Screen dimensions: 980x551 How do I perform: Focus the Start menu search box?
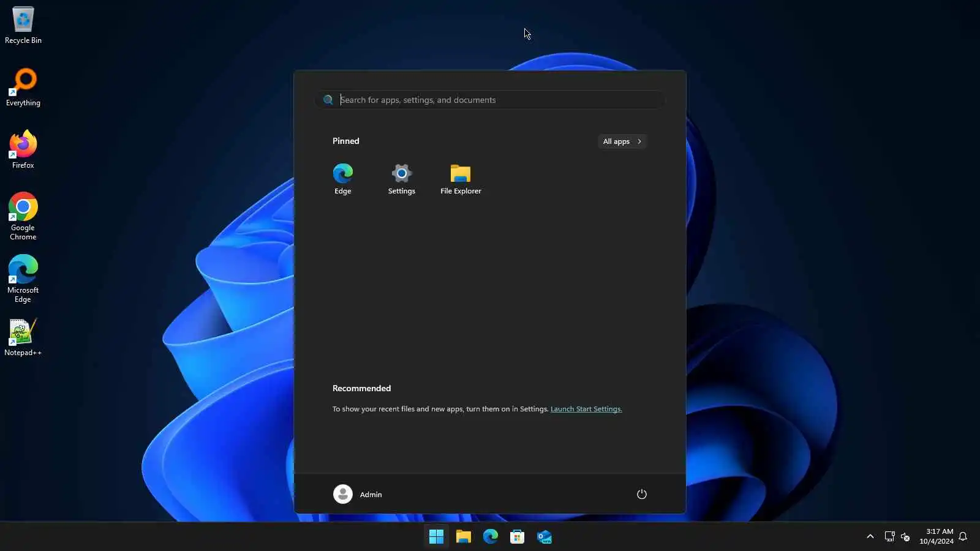pos(490,100)
